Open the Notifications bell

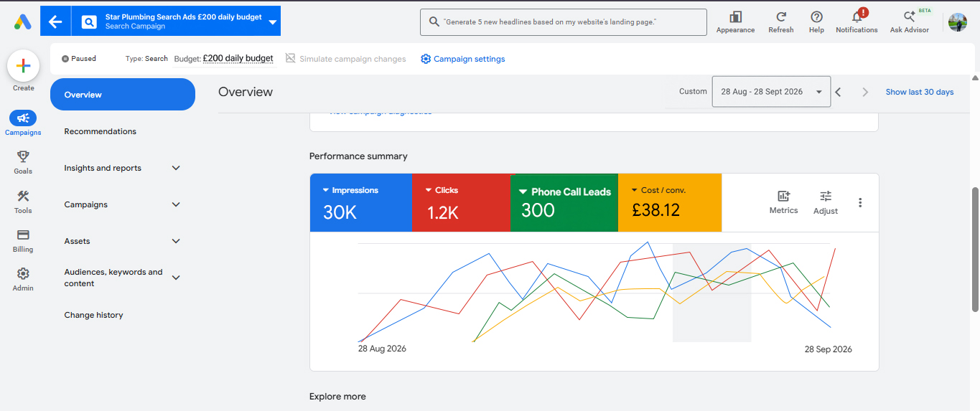857,16
